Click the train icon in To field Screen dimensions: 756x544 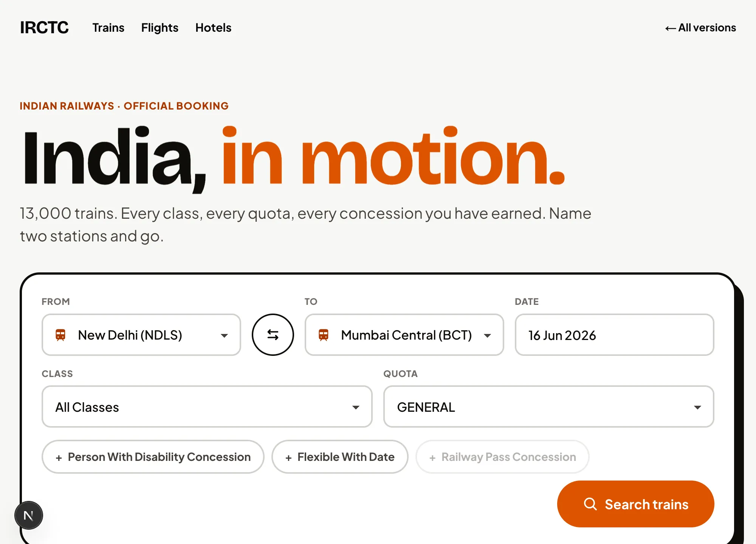coord(324,335)
